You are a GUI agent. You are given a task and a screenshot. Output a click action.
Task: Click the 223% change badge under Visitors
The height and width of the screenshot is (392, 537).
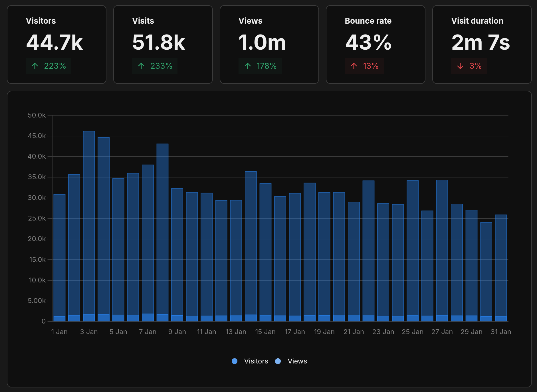point(49,66)
